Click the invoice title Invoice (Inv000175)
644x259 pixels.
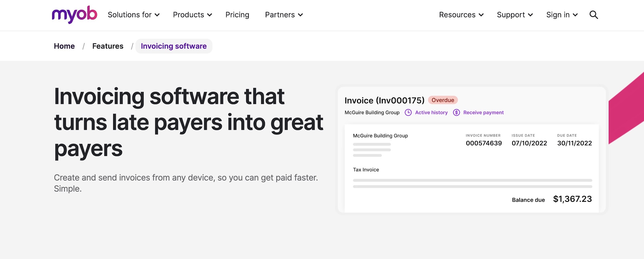coord(385,100)
